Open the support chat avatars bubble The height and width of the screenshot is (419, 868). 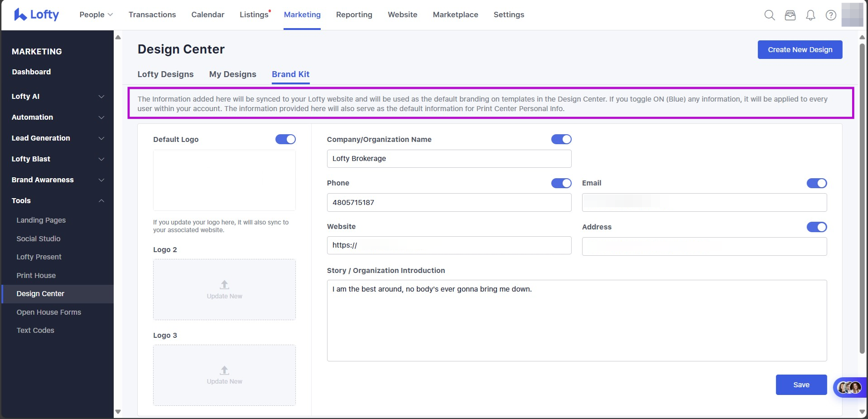[849, 387]
